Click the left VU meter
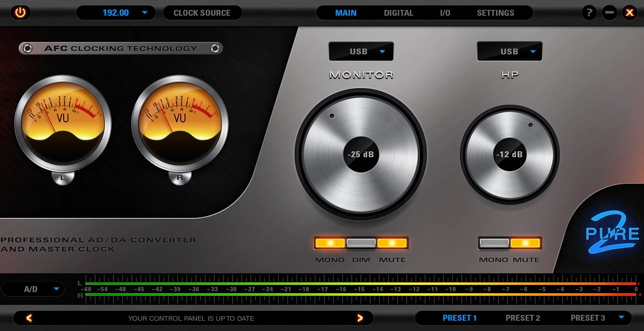 click(63, 124)
